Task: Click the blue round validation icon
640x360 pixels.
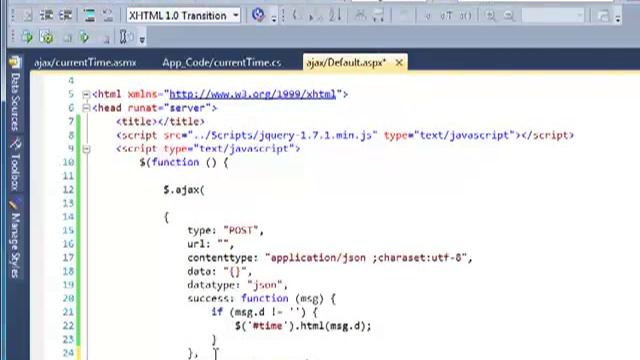Action: (x=258, y=15)
